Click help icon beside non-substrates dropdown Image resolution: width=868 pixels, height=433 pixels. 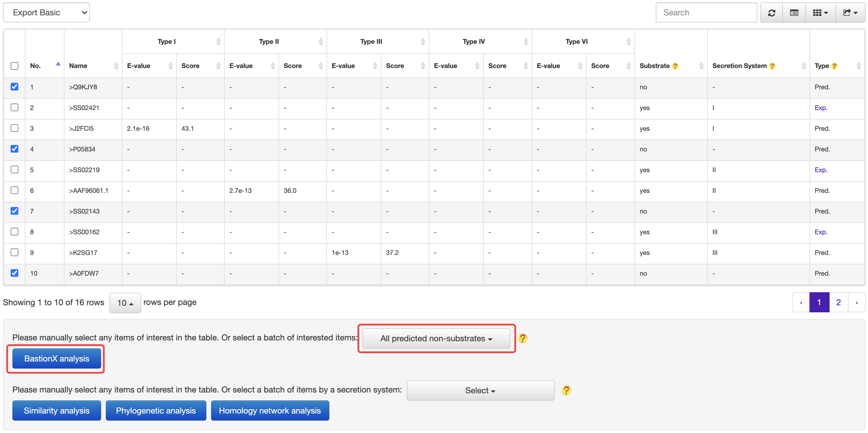522,338
